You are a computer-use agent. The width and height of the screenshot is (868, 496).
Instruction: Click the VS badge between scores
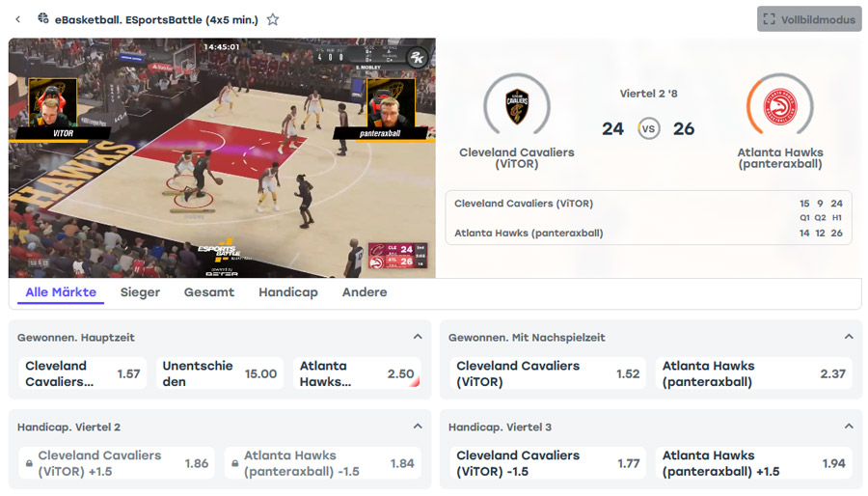648,128
